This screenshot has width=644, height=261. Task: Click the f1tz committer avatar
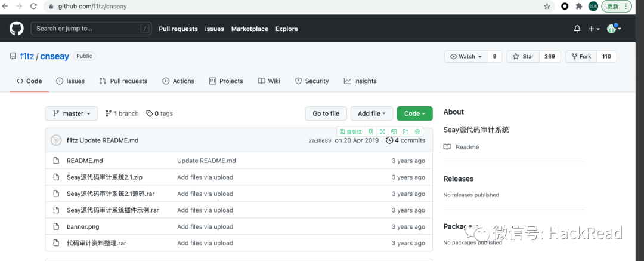[x=56, y=140]
